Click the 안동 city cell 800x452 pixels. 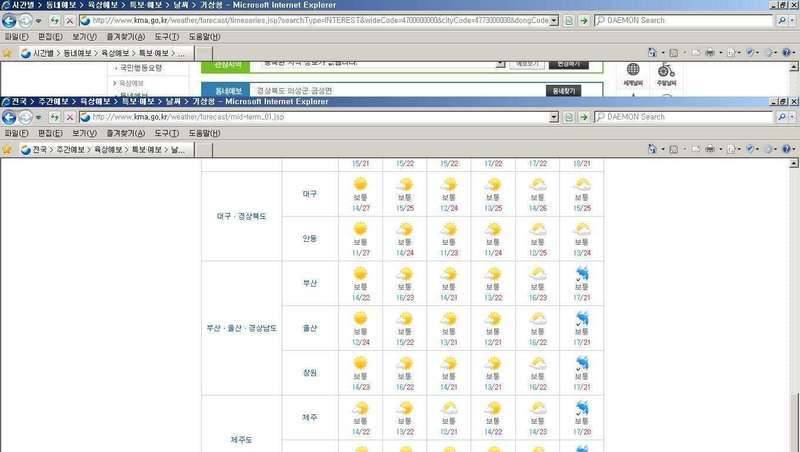(x=310, y=239)
